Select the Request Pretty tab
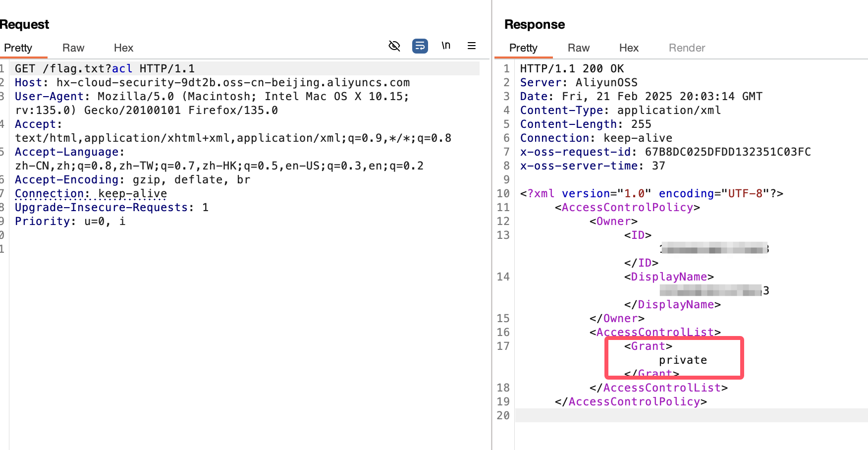This screenshot has height=450, width=868. coord(18,48)
